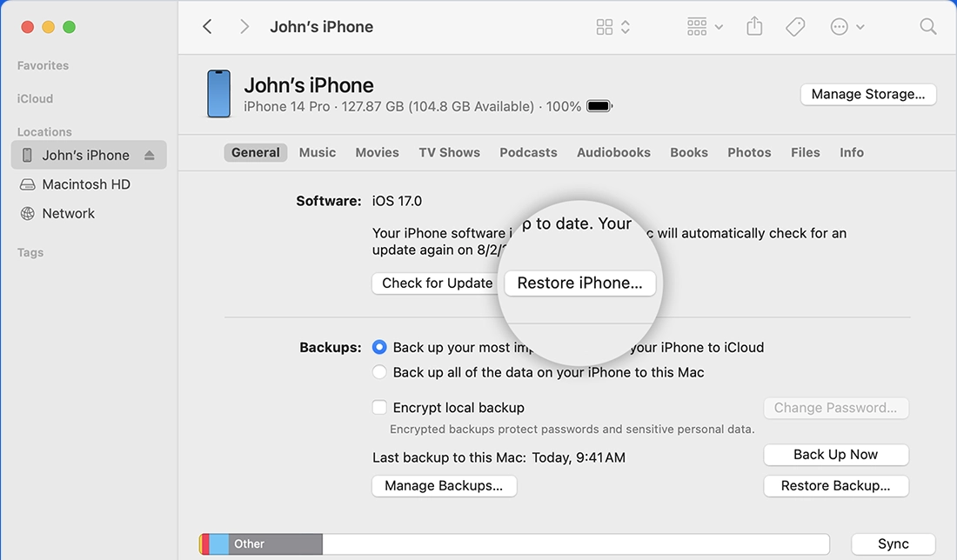Screen dimensions: 957x560
Task: Open Network from the sidebar
Action: click(70, 213)
